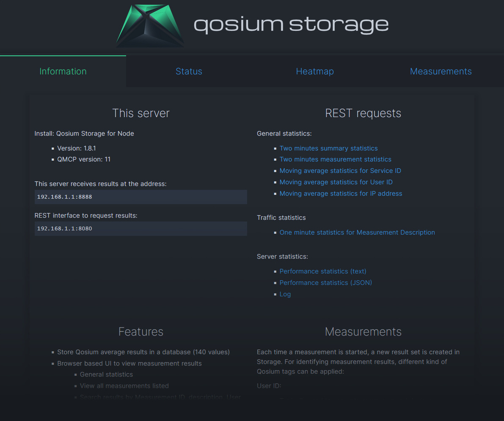
Task: Click 'Browser based UI to view measurement results'
Action: tap(129, 364)
